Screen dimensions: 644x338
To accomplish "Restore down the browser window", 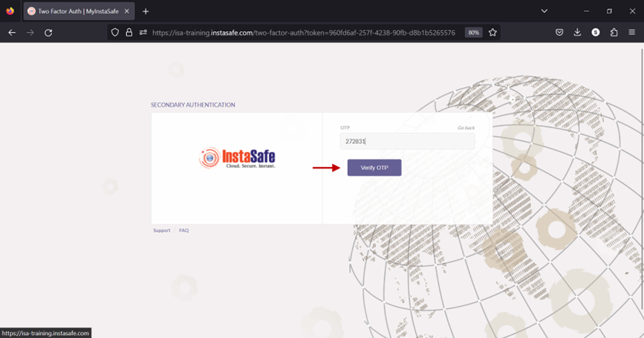I will point(610,11).
